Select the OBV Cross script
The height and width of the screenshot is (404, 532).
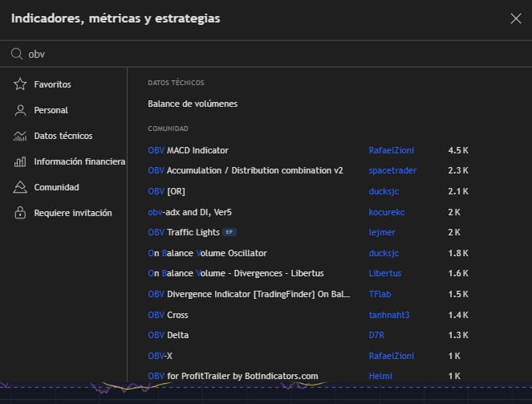pyautogui.click(x=168, y=315)
